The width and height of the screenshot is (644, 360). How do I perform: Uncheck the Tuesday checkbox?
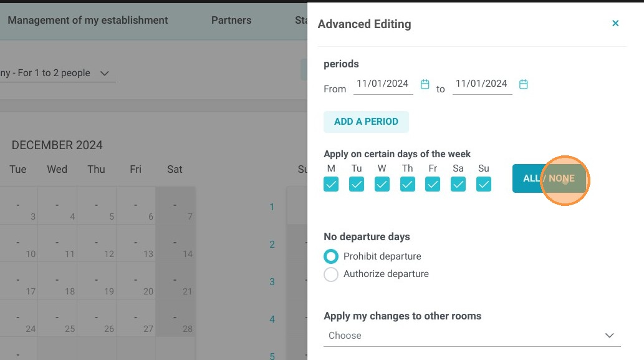click(357, 184)
